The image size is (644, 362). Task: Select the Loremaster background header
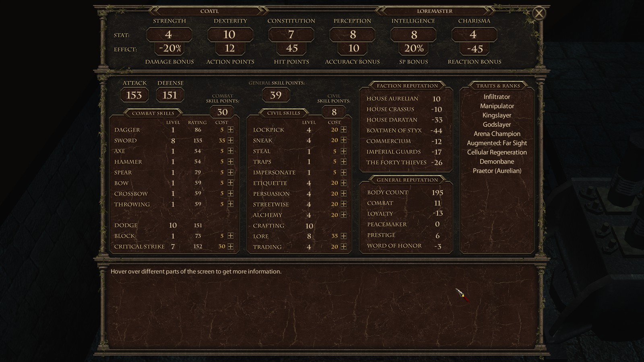(x=435, y=11)
